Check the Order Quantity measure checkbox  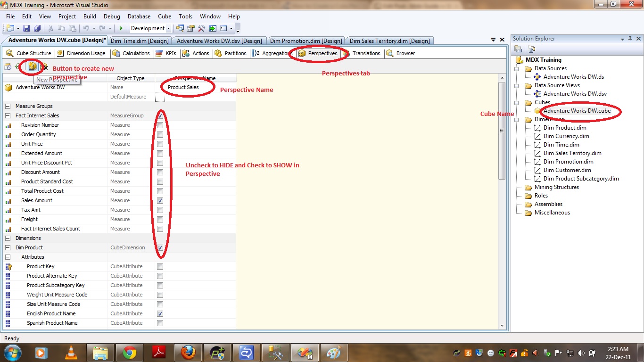click(x=160, y=134)
